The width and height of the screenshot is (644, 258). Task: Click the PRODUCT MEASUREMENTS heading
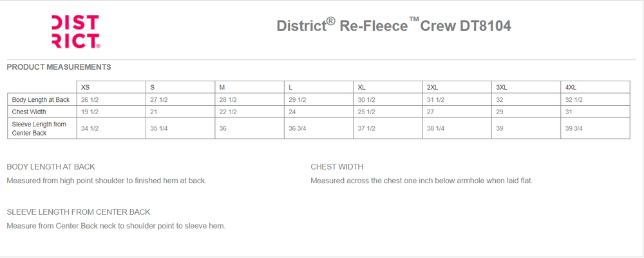point(59,67)
